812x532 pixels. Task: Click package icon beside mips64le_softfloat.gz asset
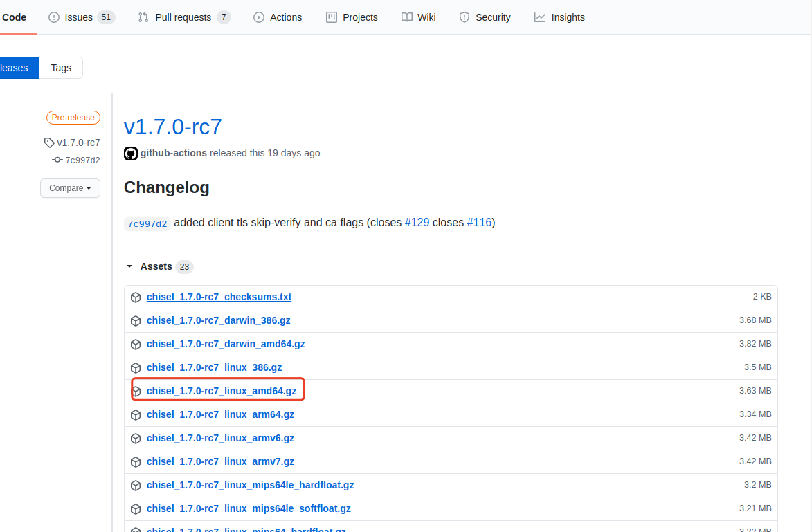[x=136, y=509]
